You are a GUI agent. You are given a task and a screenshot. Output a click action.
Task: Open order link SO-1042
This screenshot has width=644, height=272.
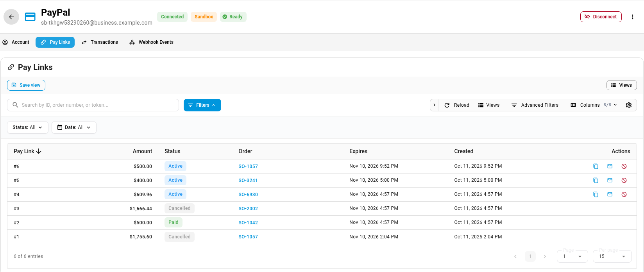[x=248, y=223]
